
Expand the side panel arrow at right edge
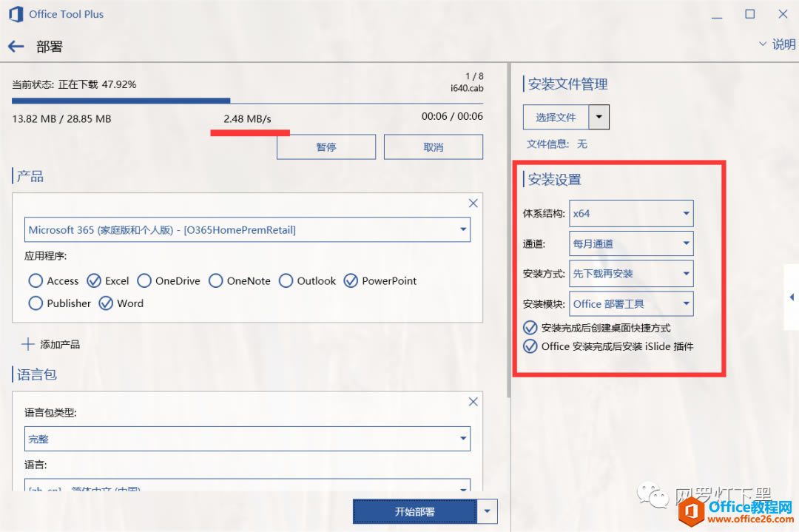tap(792, 297)
